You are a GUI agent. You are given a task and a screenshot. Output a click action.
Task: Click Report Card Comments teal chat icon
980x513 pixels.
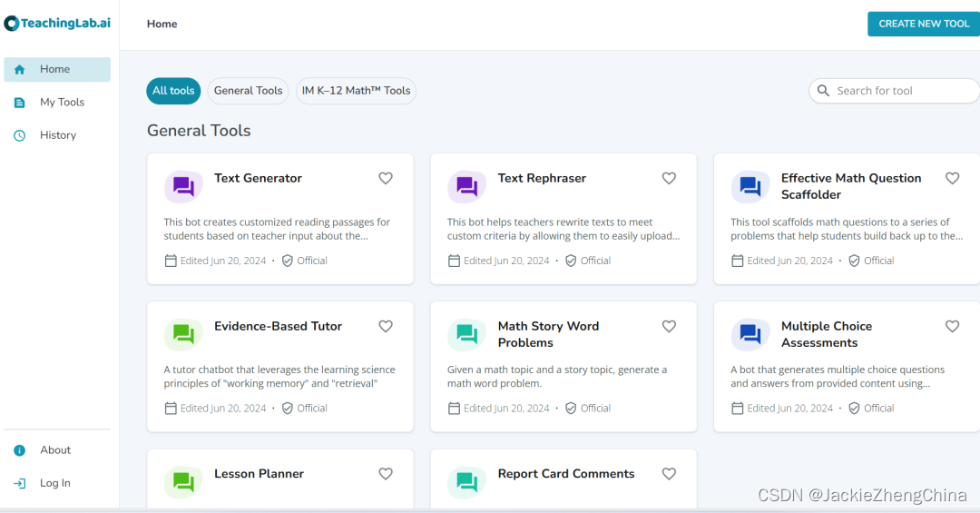[x=467, y=482]
